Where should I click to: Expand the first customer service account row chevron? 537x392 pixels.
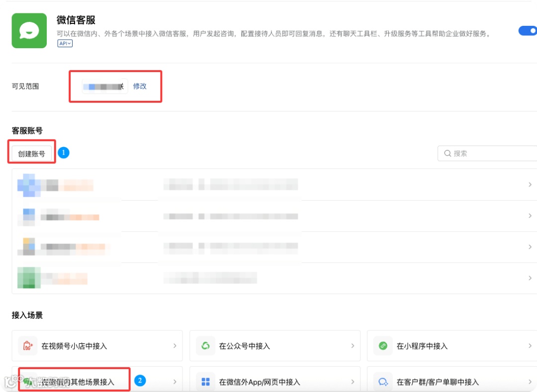[x=530, y=185]
